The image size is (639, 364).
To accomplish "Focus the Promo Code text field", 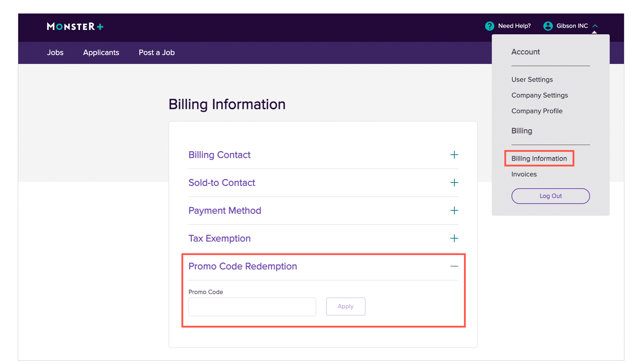I will [252, 307].
